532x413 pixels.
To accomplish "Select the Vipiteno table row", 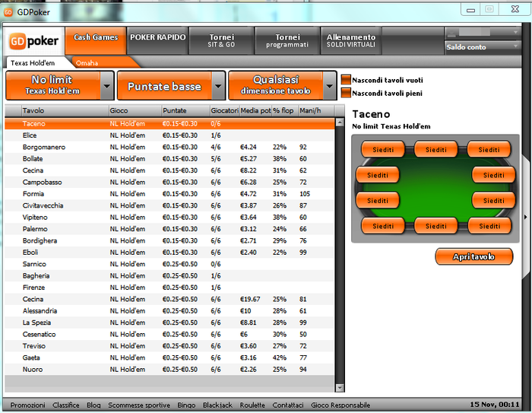I will [x=169, y=217].
